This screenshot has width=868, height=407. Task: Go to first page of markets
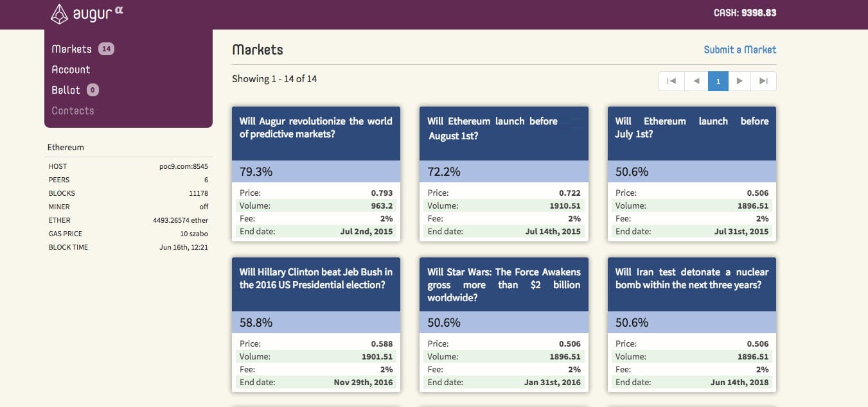671,81
